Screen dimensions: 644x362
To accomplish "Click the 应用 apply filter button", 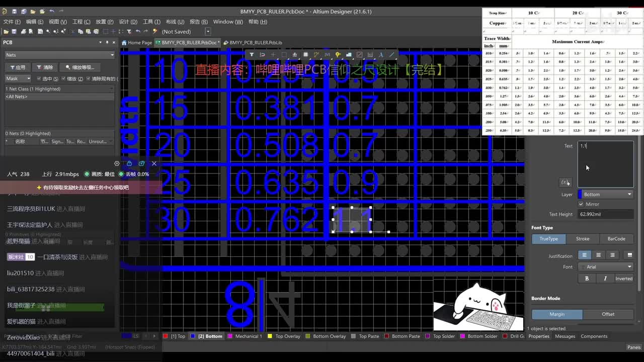I will (x=17, y=67).
